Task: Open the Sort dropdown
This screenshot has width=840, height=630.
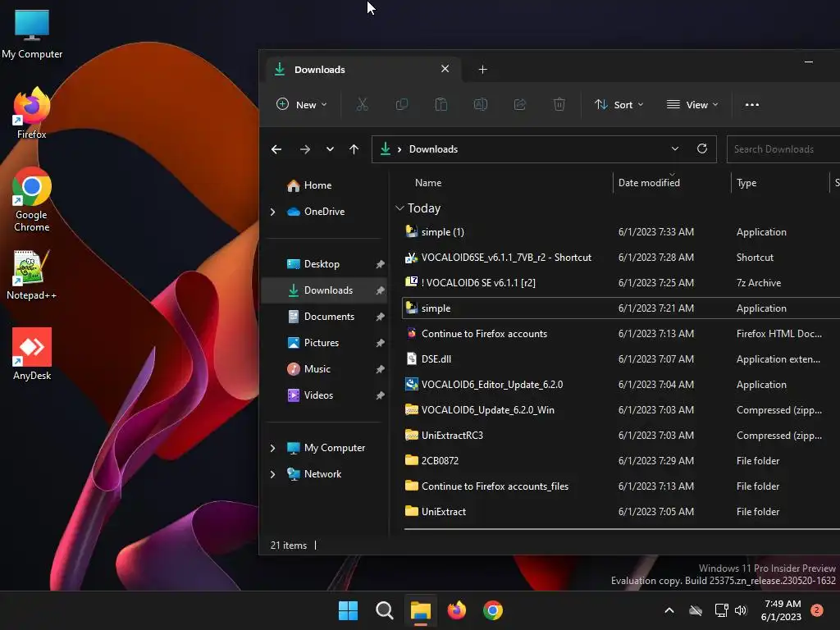Action: tap(619, 104)
